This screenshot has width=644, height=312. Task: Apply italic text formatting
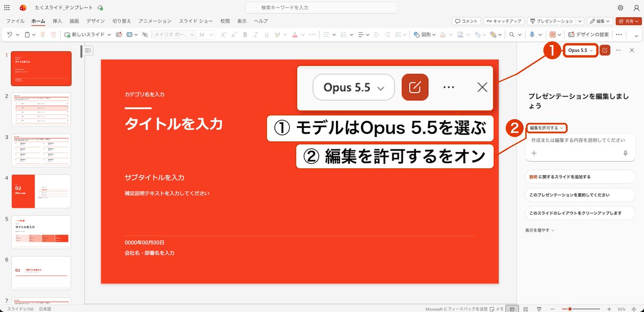click(x=257, y=34)
